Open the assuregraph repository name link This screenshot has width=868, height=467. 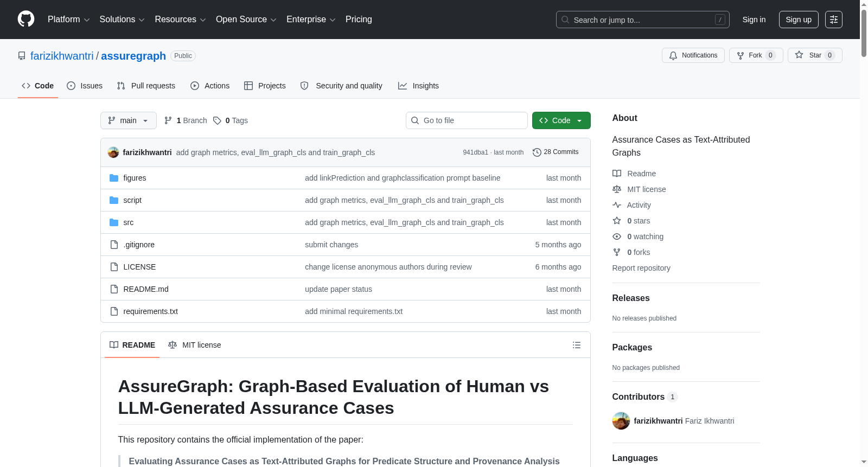click(133, 56)
